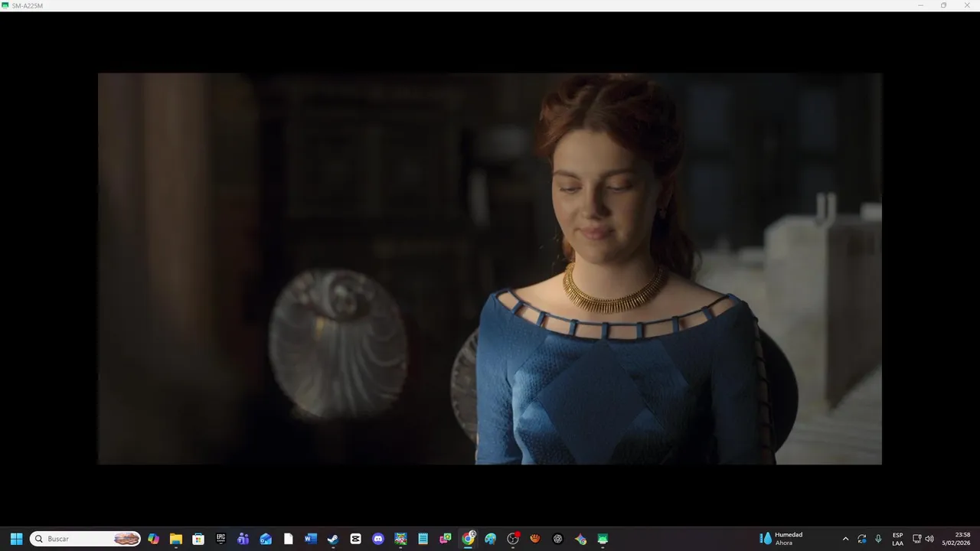Image resolution: width=980 pixels, height=551 pixels.
Task: Open CapCut from taskbar
Action: (x=355, y=539)
